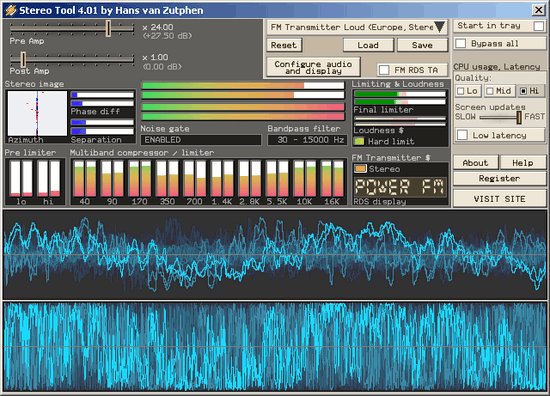Check the Bypass all checkbox
Screen dimensions: 550x396
tap(461, 43)
